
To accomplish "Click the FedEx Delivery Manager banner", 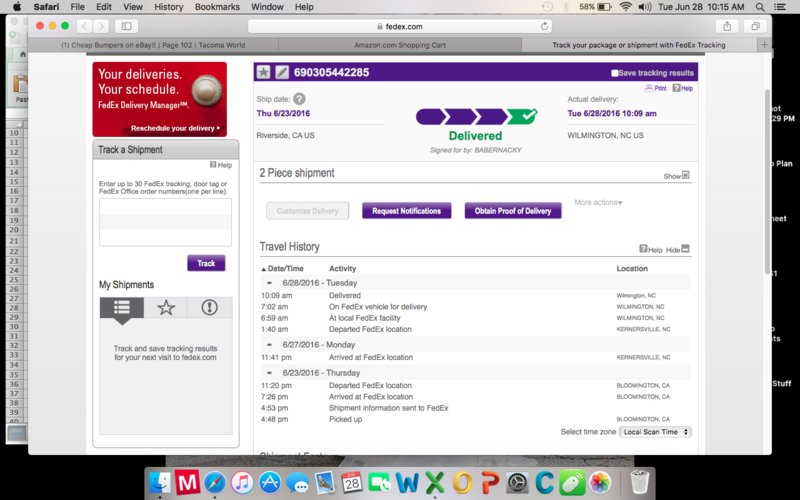I will click(x=160, y=99).
